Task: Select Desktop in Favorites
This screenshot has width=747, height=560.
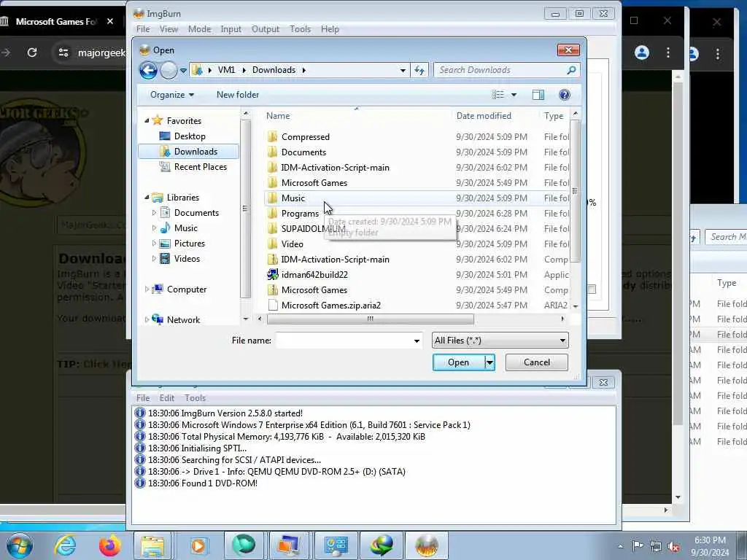Action: click(190, 136)
